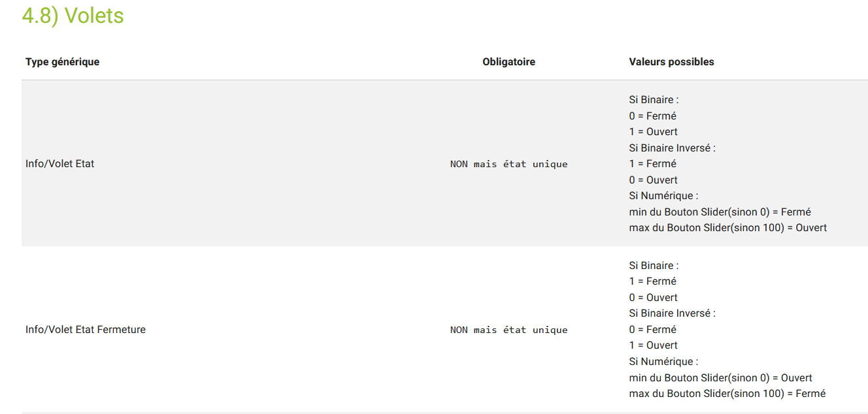Click "NON mais état unique" in Etat Fermeture row
The image size is (868, 414).
pos(509,330)
